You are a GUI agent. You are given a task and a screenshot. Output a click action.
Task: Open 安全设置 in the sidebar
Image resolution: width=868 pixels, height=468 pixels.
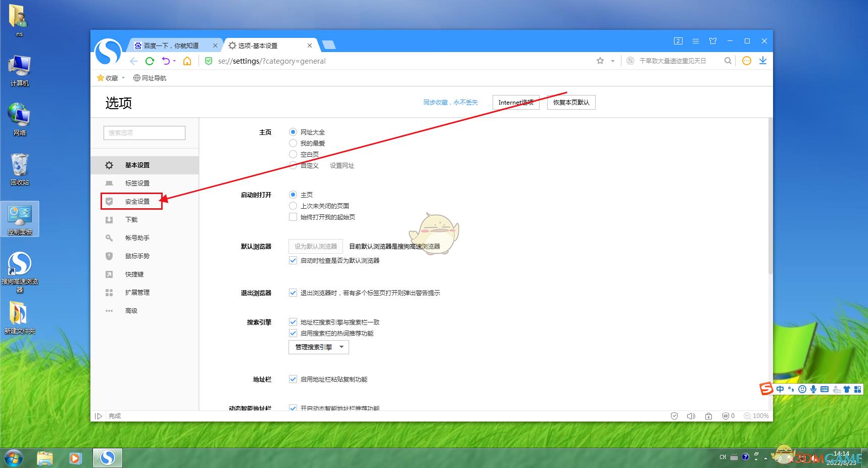[144, 202]
